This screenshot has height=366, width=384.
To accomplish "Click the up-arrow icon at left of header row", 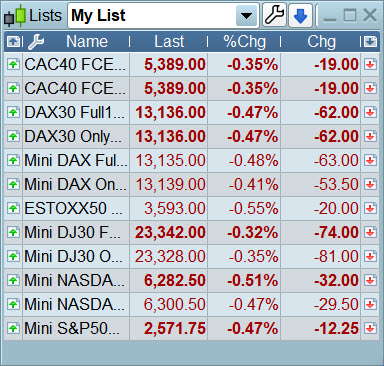I will click(x=13, y=42).
